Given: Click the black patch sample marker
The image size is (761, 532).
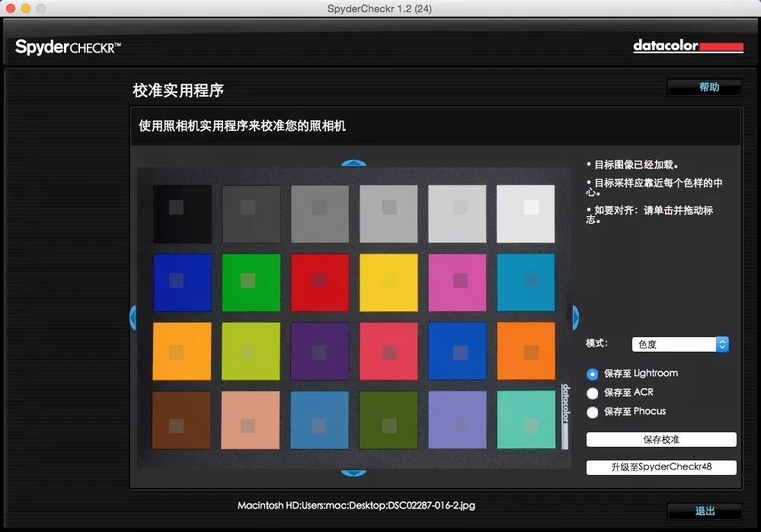Looking at the screenshot, I should (176, 208).
